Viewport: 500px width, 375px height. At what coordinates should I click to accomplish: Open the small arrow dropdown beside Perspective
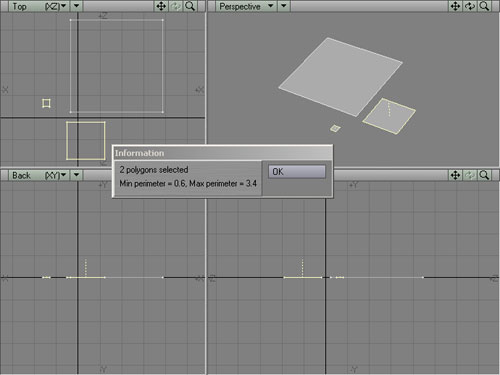tap(284, 6)
